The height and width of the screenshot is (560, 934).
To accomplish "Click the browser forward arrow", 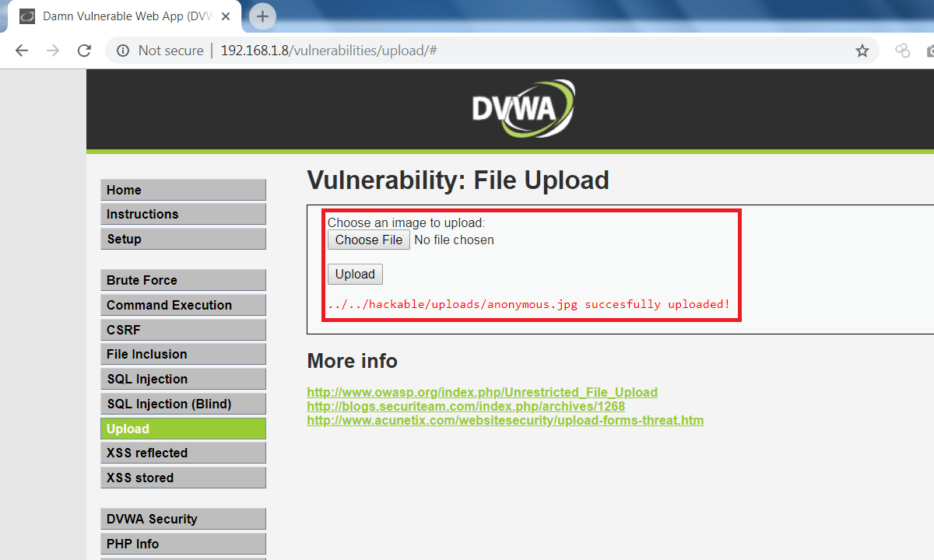I will click(53, 51).
